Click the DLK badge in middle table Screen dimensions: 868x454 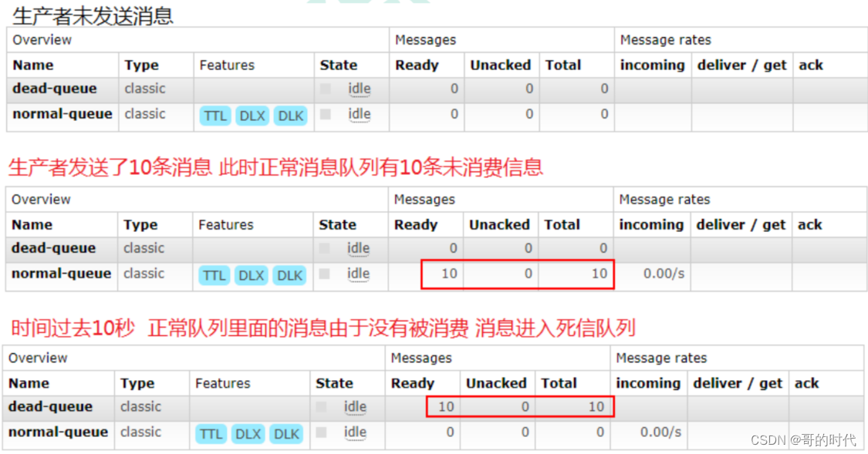pos(289,275)
